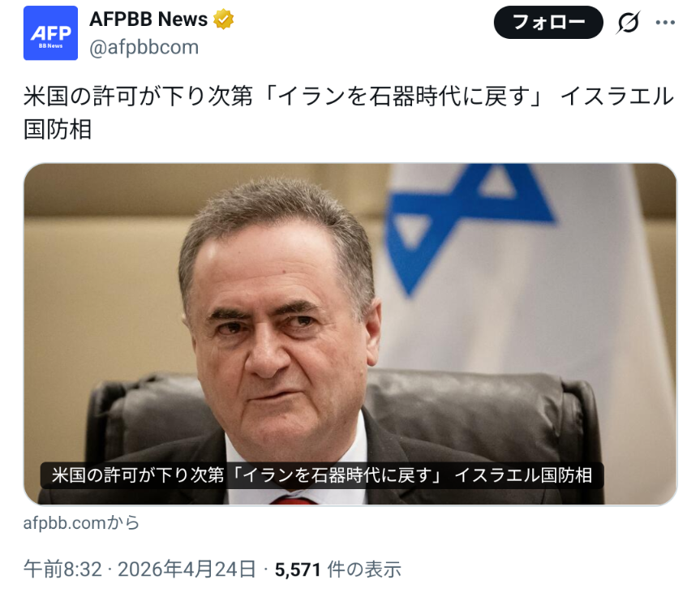
Task: Open the @afpbbcom handle link
Action: pos(144,47)
